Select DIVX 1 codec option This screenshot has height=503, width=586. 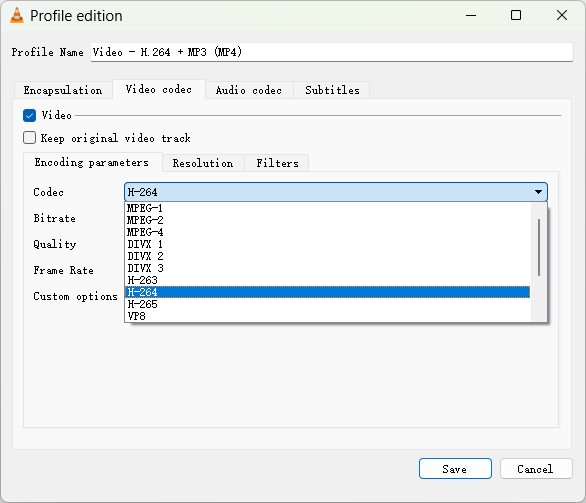click(327, 244)
